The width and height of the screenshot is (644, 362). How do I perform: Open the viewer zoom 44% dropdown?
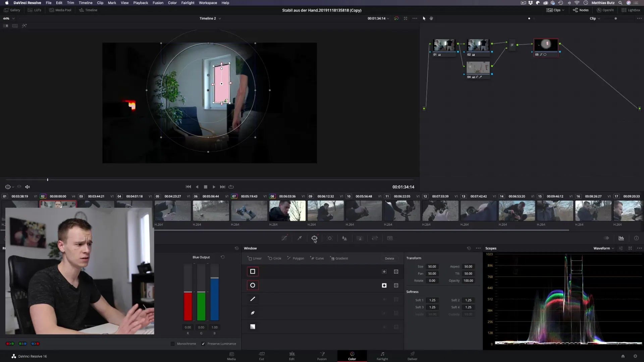pos(9,18)
